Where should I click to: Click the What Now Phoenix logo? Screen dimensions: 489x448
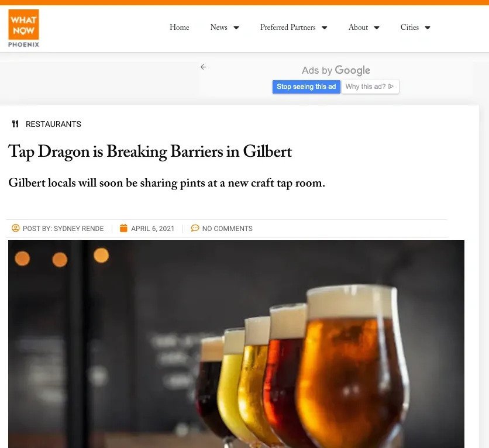(x=23, y=27)
